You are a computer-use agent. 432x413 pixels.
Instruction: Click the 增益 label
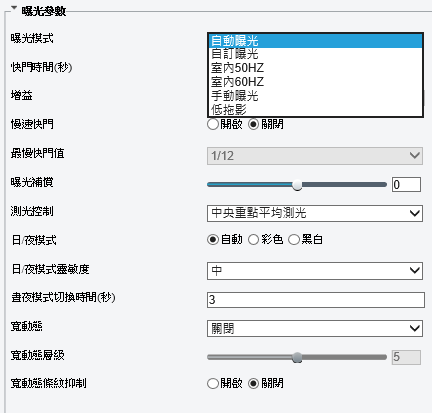[21, 95]
